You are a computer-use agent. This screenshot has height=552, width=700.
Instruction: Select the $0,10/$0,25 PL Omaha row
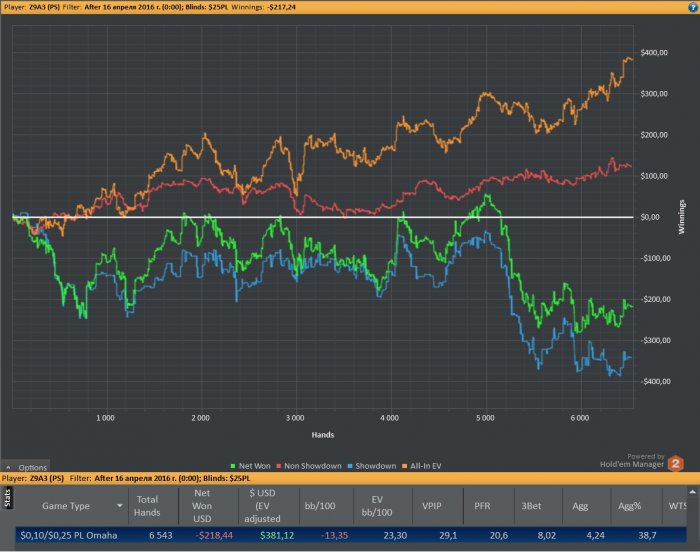point(351,535)
